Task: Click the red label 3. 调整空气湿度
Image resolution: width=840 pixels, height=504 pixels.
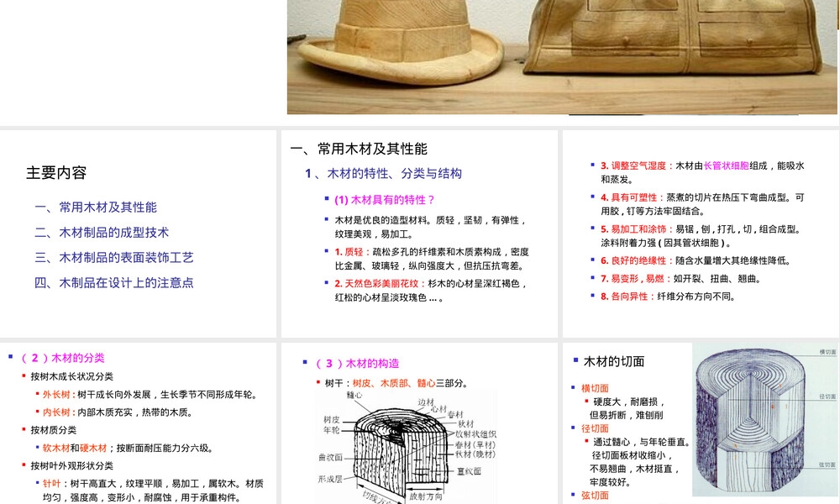Action: click(x=633, y=165)
